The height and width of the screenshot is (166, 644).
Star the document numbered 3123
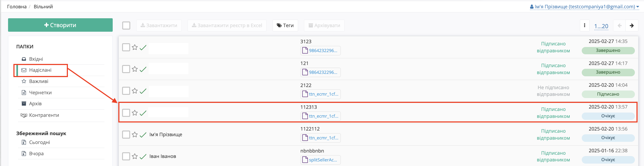pyautogui.click(x=135, y=47)
